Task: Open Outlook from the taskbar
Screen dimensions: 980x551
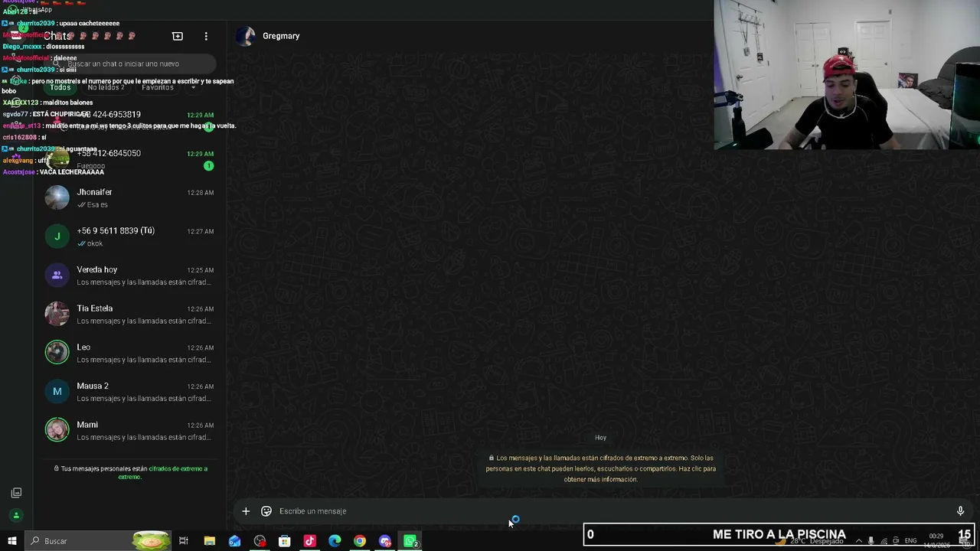Action: pyautogui.click(x=234, y=541)
